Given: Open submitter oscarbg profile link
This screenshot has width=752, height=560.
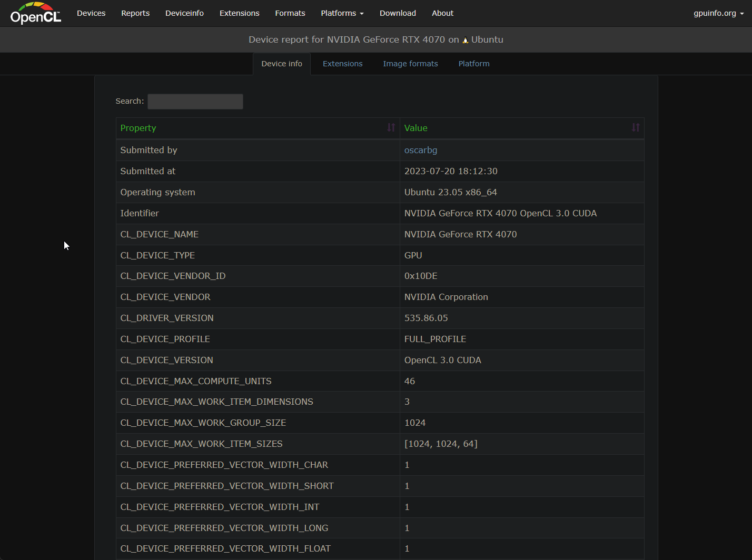Looking at the screenshot, I should point(421,150).
